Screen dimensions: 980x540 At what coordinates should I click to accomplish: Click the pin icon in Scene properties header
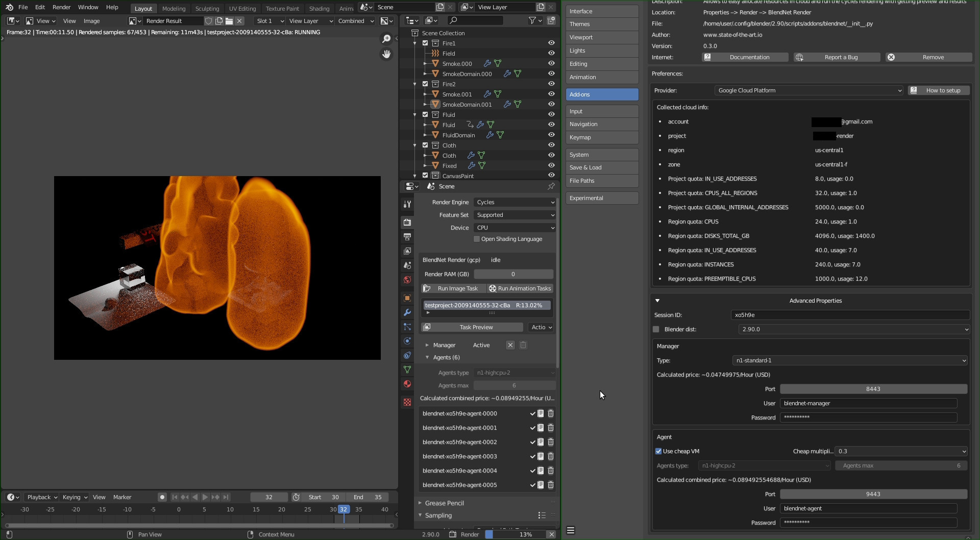pyautogui.click(x=551, y=186)
